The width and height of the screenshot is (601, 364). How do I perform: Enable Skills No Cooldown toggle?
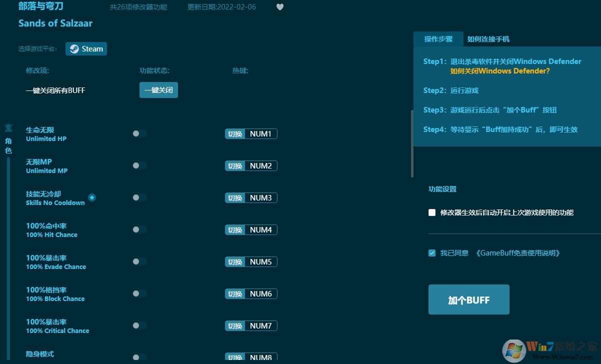point(139,197)
